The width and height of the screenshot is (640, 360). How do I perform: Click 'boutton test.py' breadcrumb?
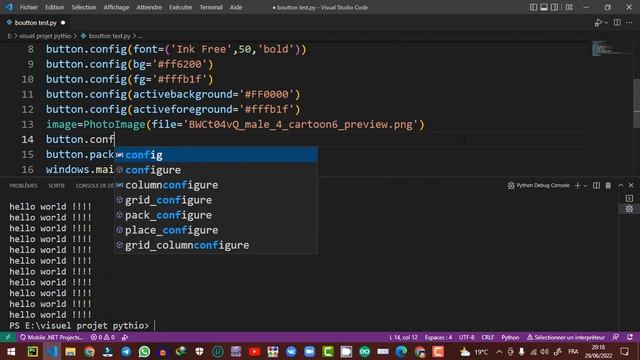click(x=109, y=36)
